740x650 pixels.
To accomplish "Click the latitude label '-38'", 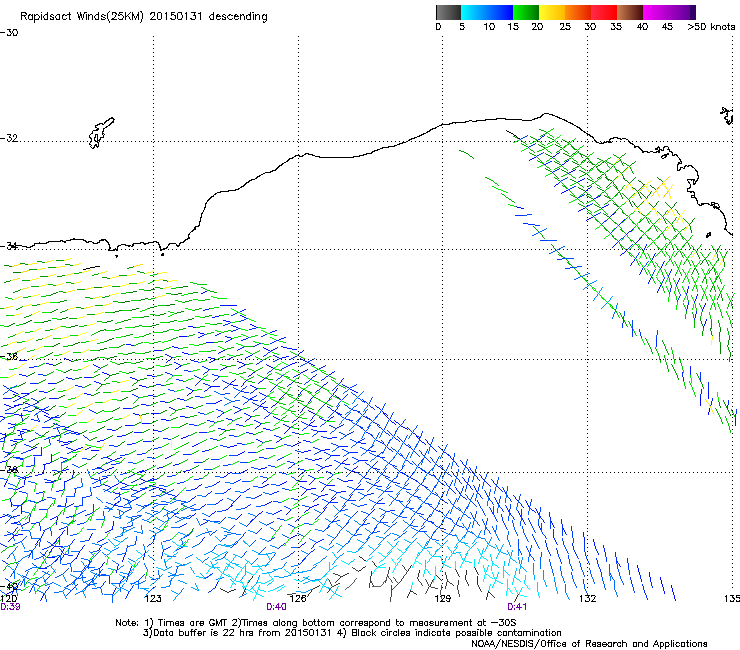I will click(9, 470).
